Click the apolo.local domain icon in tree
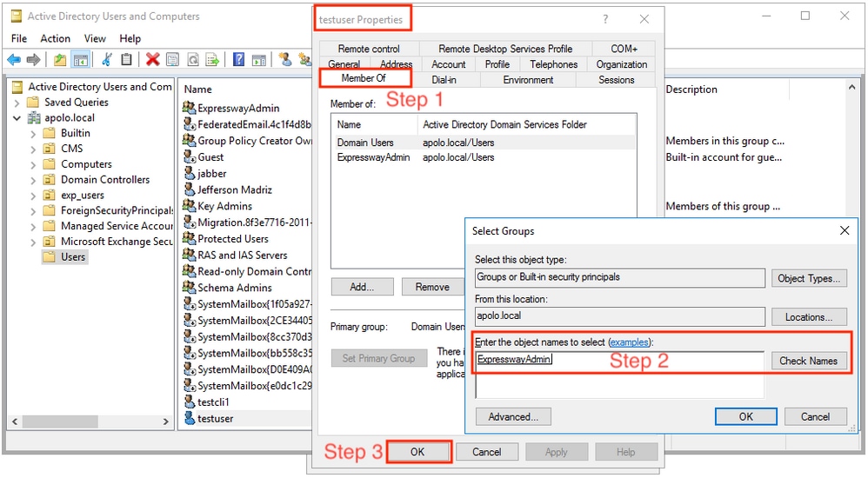Image resolution: width=868 pixels, height=478 pixels. click(x=34, y=117)
